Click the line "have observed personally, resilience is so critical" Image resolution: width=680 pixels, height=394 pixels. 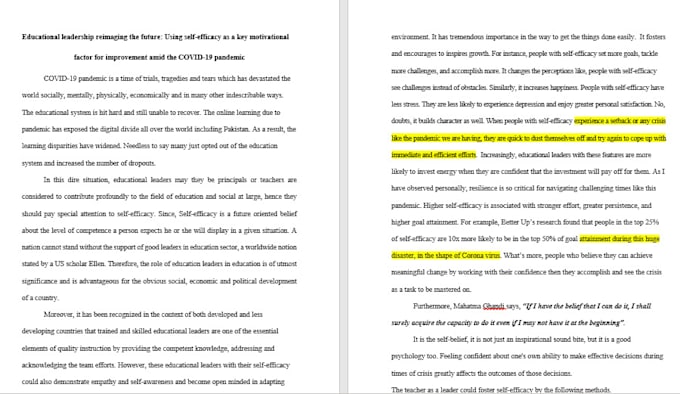tap(523, 188)
